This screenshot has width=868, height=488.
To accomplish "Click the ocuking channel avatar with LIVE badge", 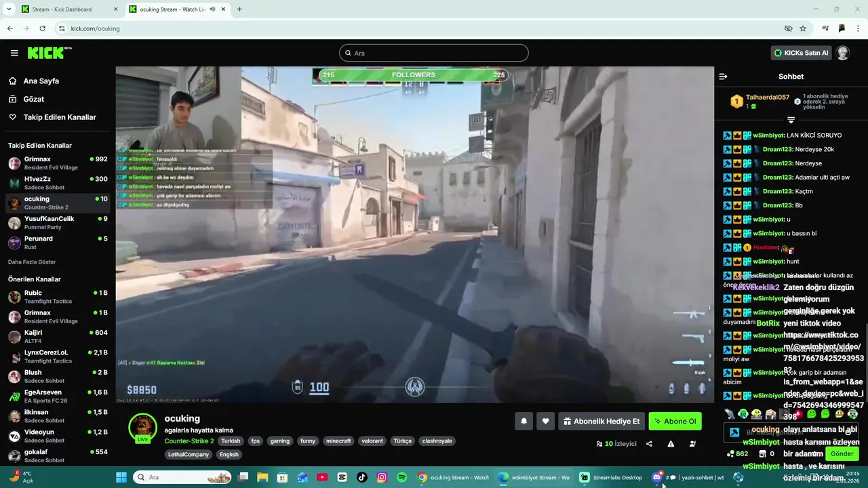I will [x=142, y=428].
